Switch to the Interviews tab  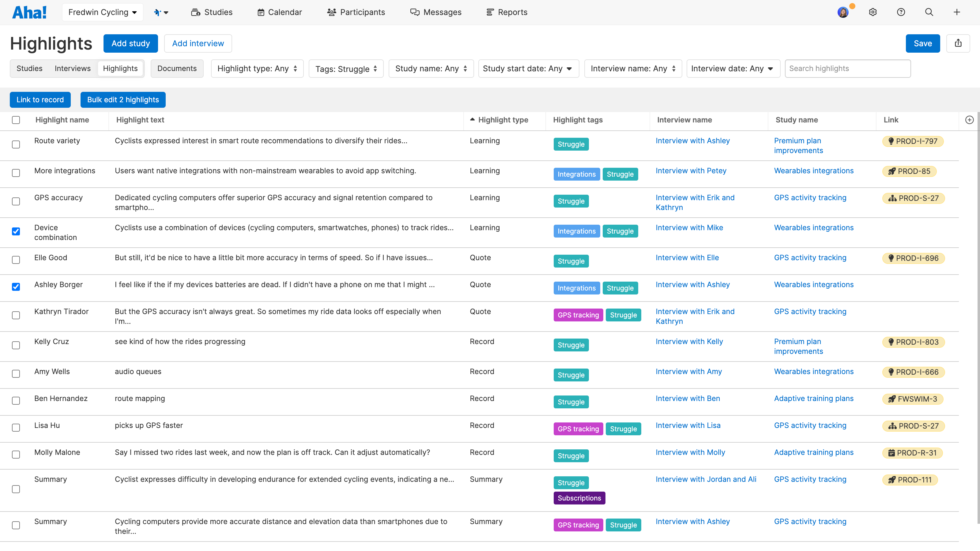pos(72,69)
